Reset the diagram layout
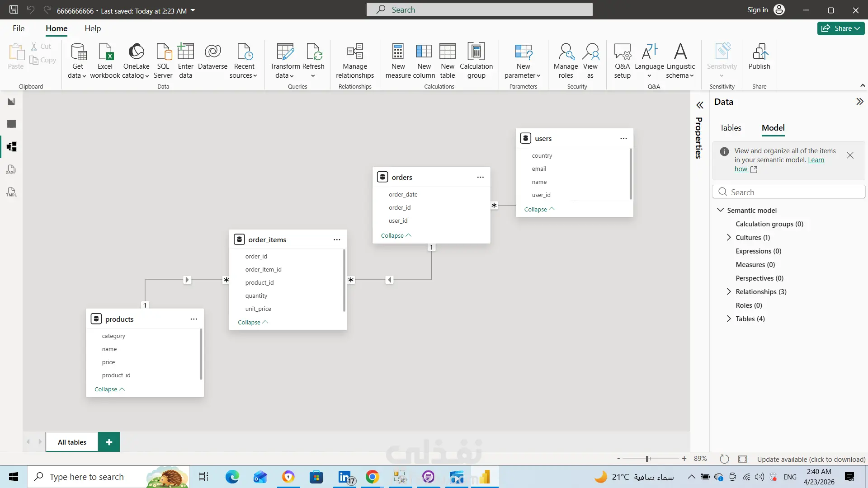This screenshot has height=488, width=868. coord(724,459)
